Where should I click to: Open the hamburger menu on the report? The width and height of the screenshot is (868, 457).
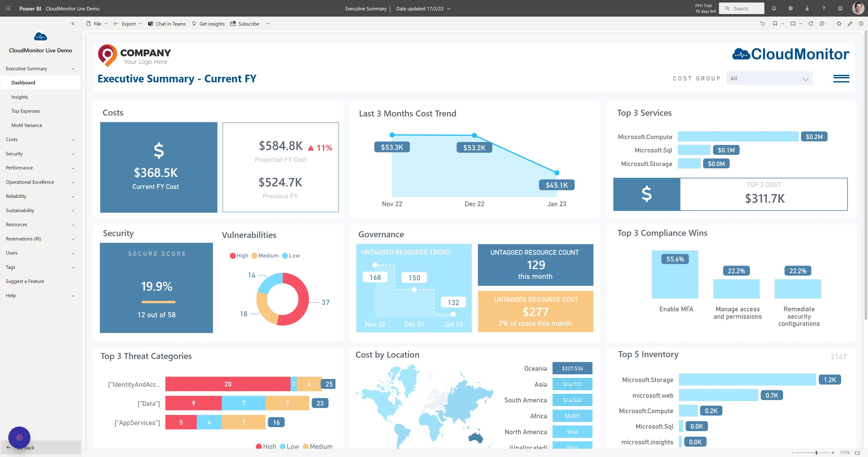(x=841, y=79)
